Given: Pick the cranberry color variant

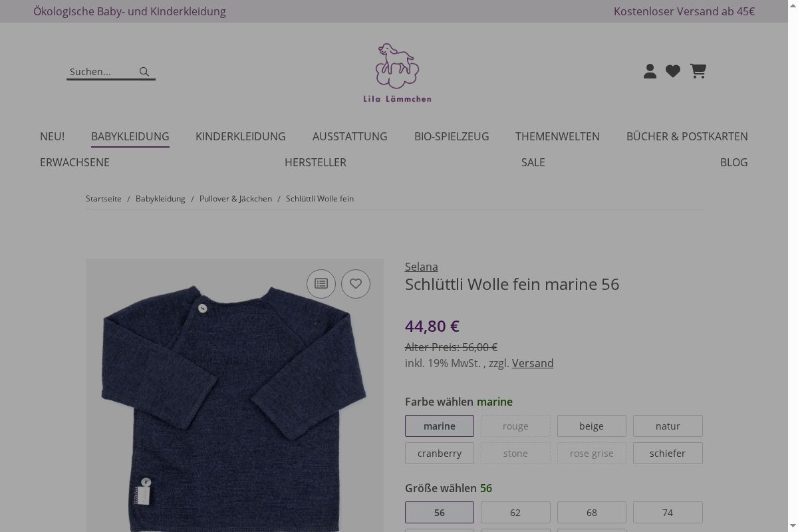Looking at the screenshot, I should point(440,454).
